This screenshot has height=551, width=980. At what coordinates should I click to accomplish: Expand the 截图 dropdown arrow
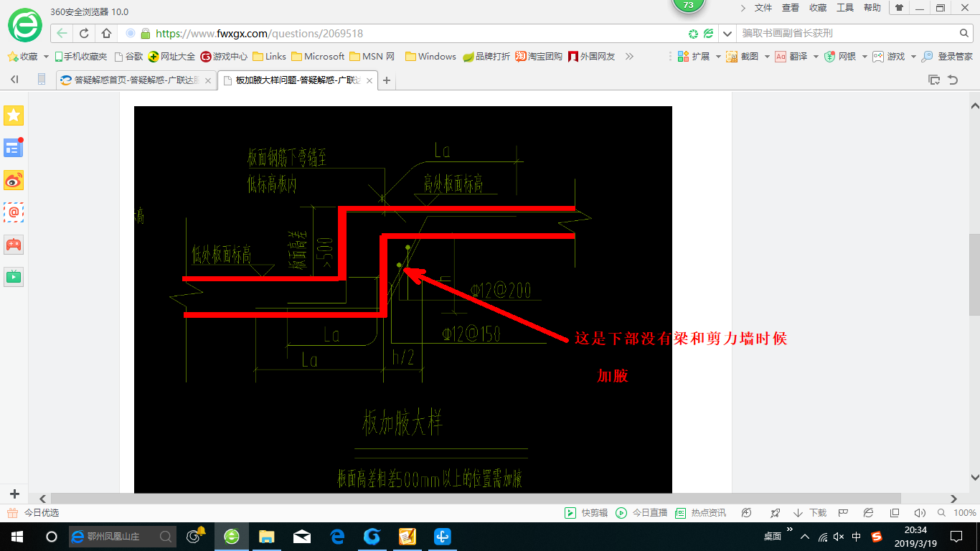click(x=766, y=56)
